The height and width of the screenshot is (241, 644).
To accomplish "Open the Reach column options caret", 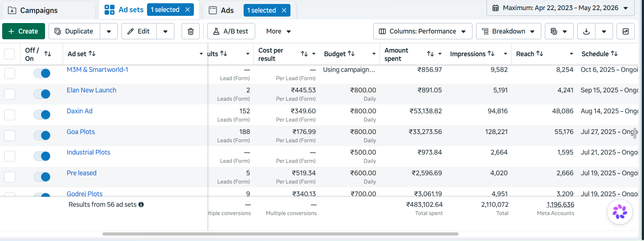I will pos(571,54).
